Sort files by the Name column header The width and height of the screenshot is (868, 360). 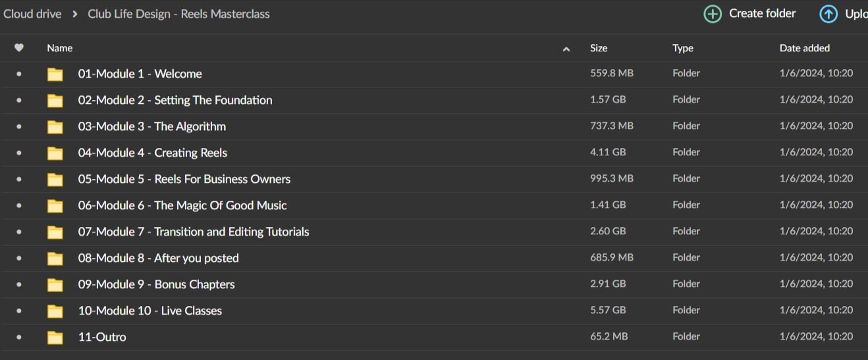coord(60,48)
